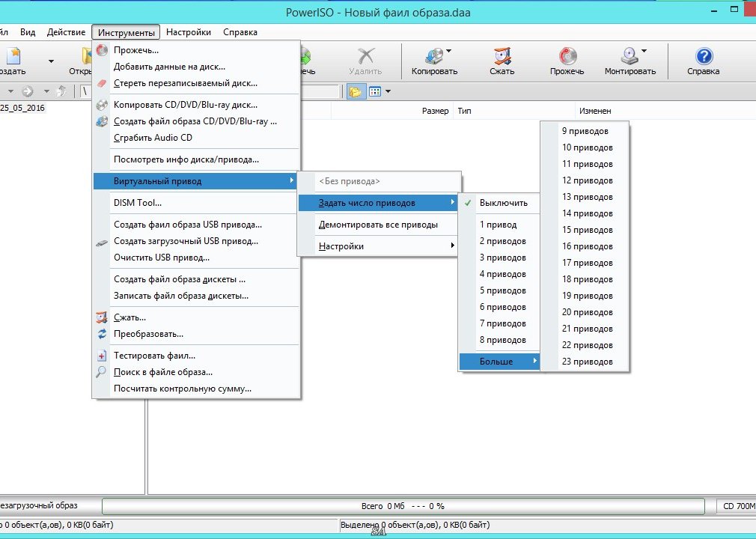Click the magnifier icon for Поиск в файле образа
Viewport: 756px width, 539px height.
tap(101, 372)
